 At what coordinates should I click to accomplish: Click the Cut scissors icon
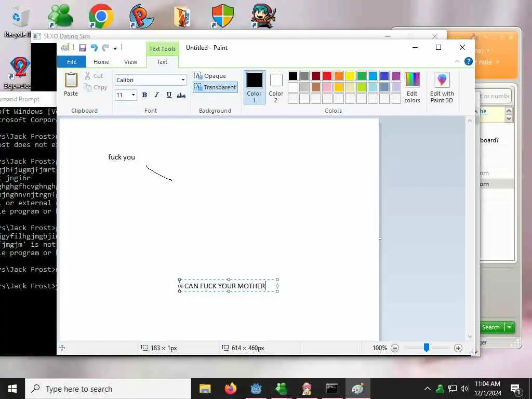87,76
